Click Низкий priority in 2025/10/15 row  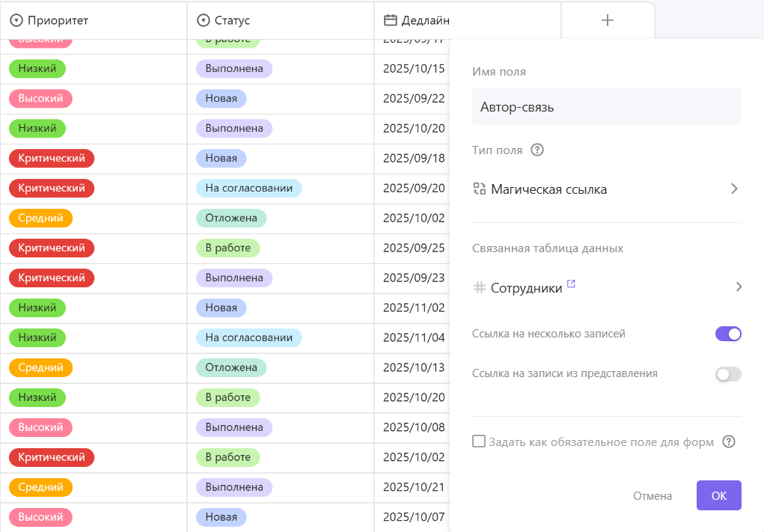(37, 69)
